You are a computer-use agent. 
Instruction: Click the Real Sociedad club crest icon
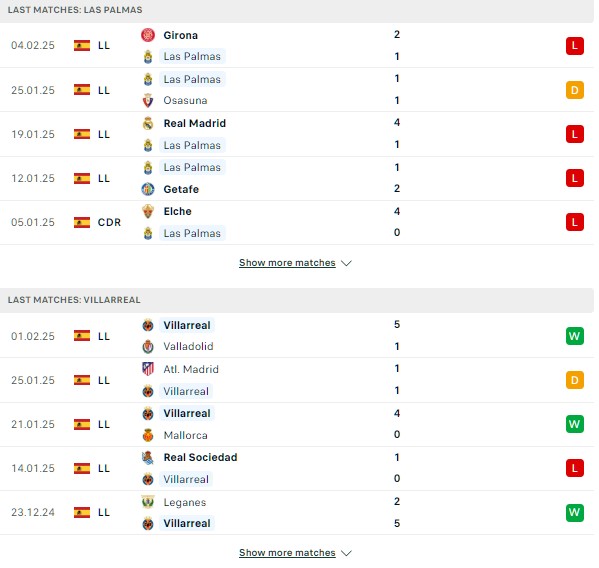click(x=148, y=457)
